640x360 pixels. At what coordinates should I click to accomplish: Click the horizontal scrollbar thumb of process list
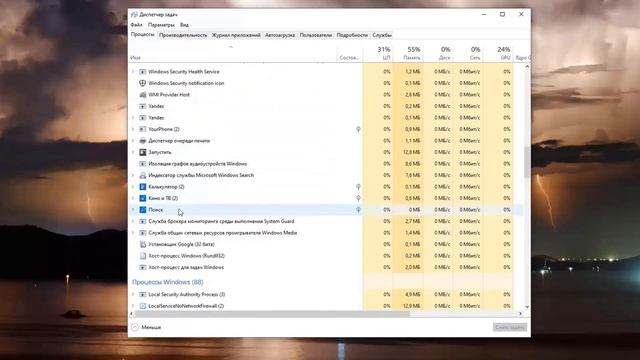(x=271, y=314)
